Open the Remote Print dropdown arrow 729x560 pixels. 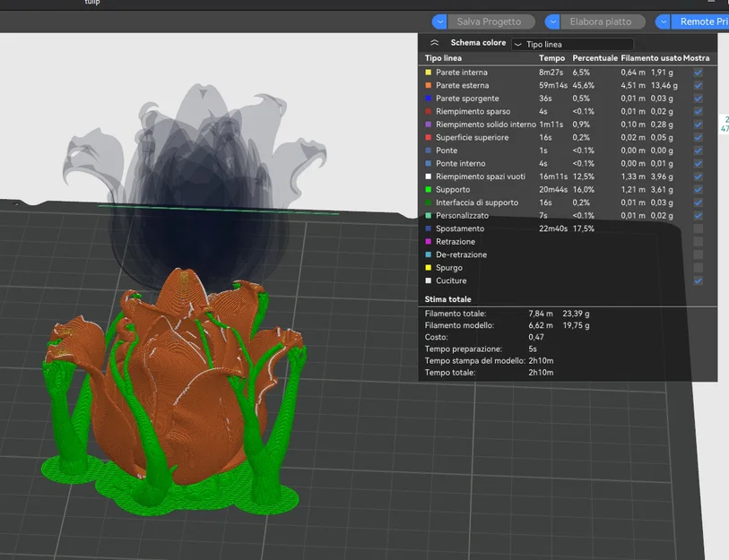[663, 22]
